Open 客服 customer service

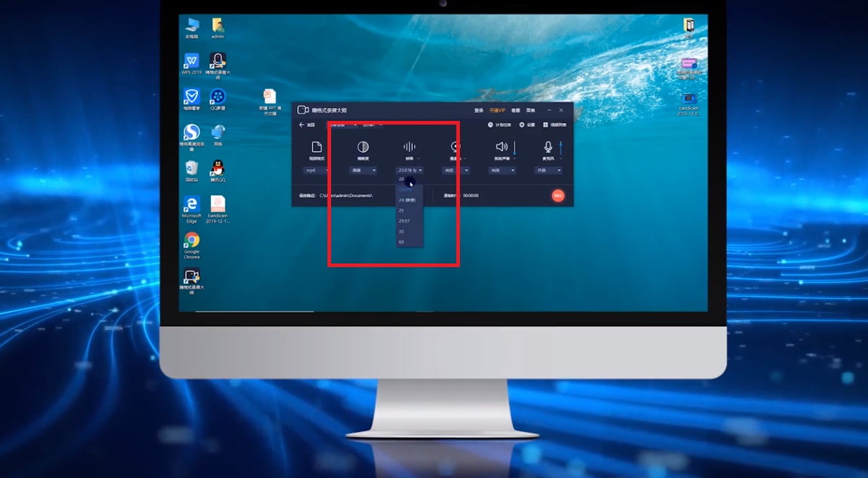coord(515,111)
